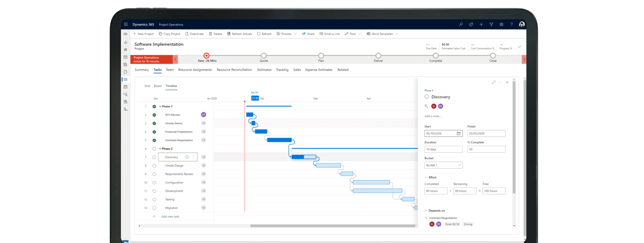
Task: Switch to the Summary tab
Action: (142, 70)
